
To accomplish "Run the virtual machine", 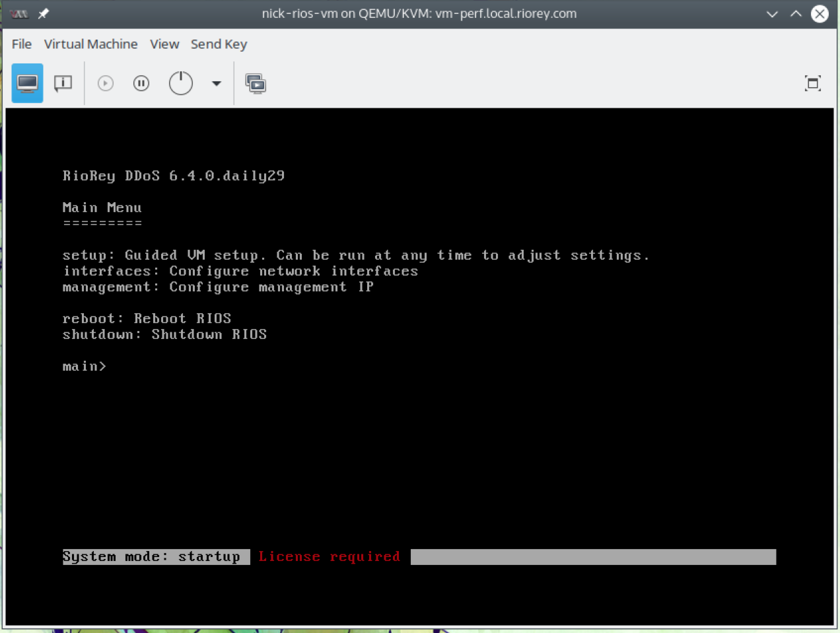I will (x=106, y=83).
